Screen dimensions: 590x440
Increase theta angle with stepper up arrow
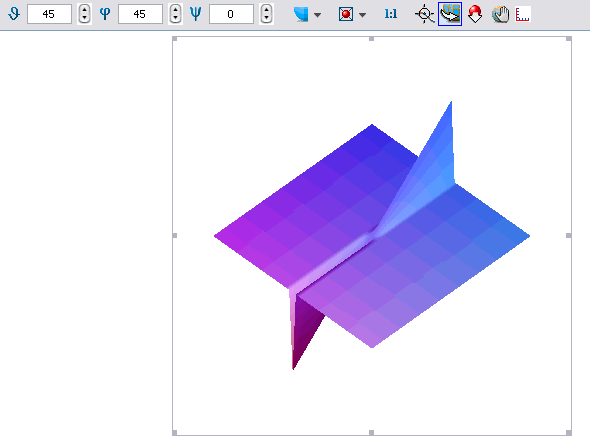click(x=84, y=9)
